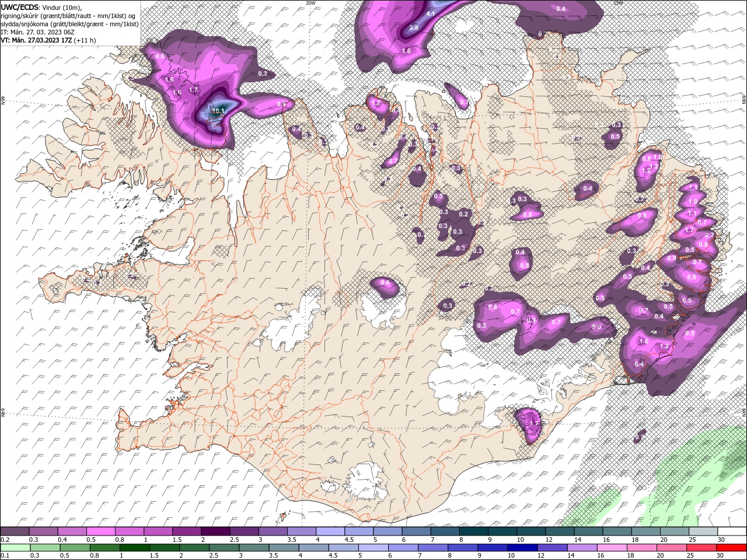Click the '3.8' precipitation value on the map
747x560 pixels.
pyautogui.click(x=414, y=27)
